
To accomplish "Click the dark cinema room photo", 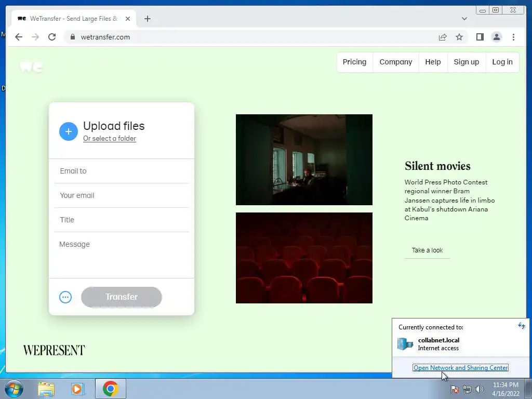I will 304,160.
